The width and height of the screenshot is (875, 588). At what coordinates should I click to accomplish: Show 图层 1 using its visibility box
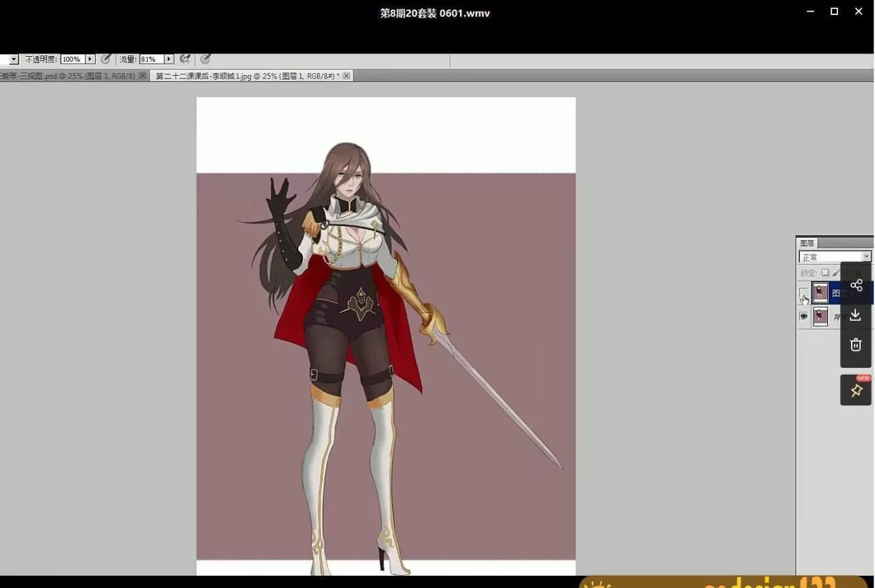pos(803,293)
